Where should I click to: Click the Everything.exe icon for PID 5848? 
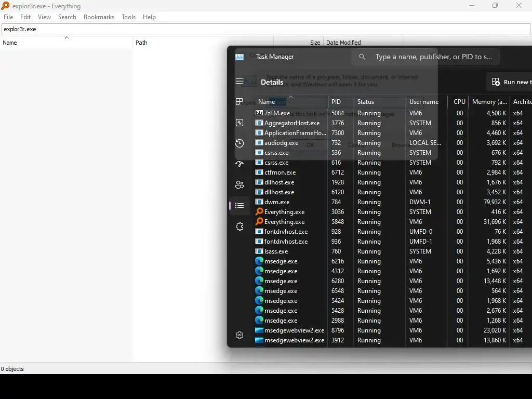point(259,221)
